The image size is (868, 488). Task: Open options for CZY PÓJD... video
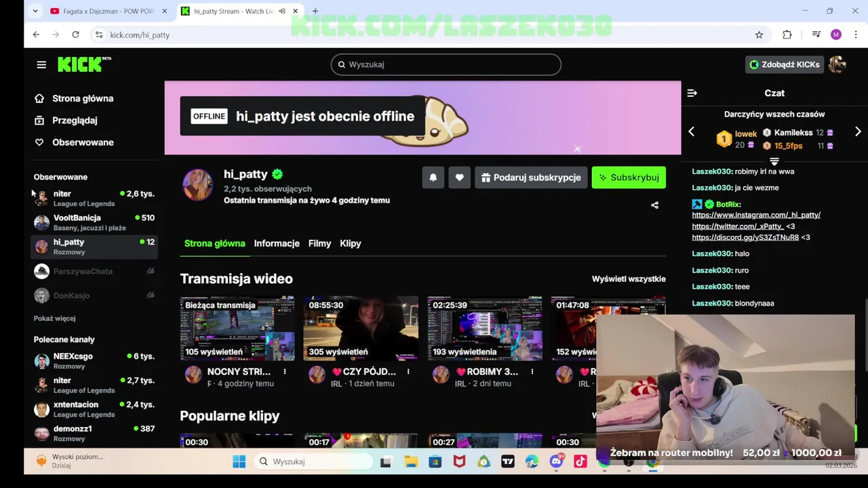pyautogui.click(x=408, y=371)
